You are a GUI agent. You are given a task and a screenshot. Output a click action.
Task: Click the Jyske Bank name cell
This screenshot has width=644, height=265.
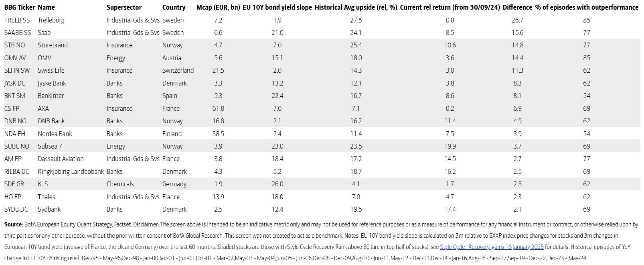pos(52,83)
